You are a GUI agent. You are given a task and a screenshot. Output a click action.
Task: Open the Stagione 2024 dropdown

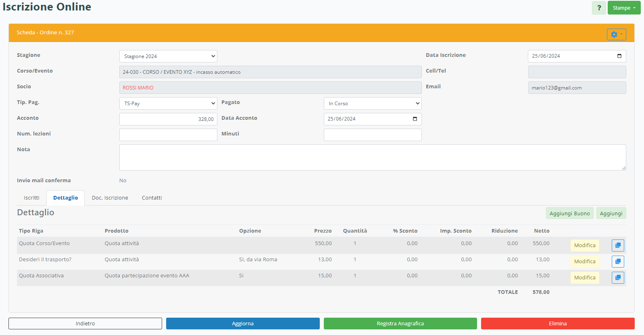pos(168,56)
